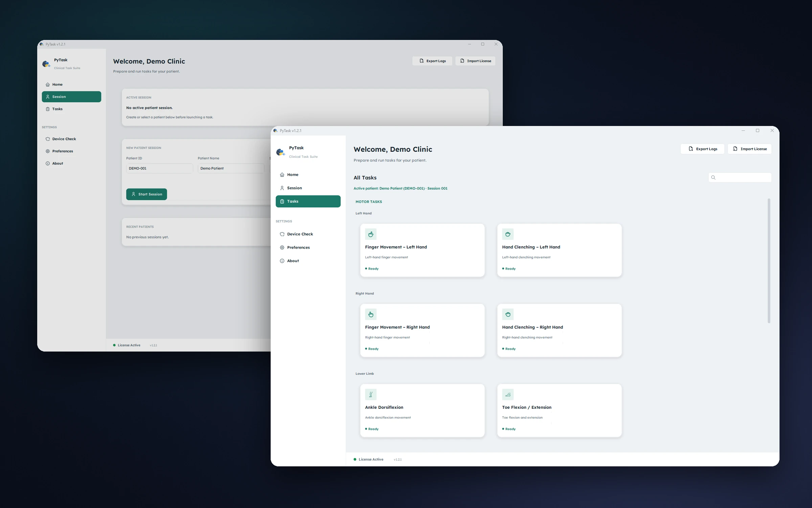Image resolution: width=812 pixels, height=508 pixels.
Task: Click the Patient ID field containing DEMO-001
Action: 159,168
